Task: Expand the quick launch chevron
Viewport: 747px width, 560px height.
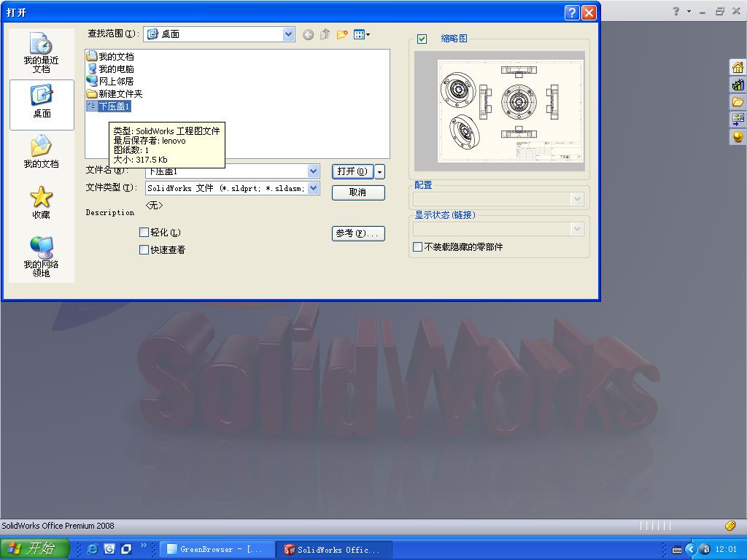Action: tap(144, 545)
